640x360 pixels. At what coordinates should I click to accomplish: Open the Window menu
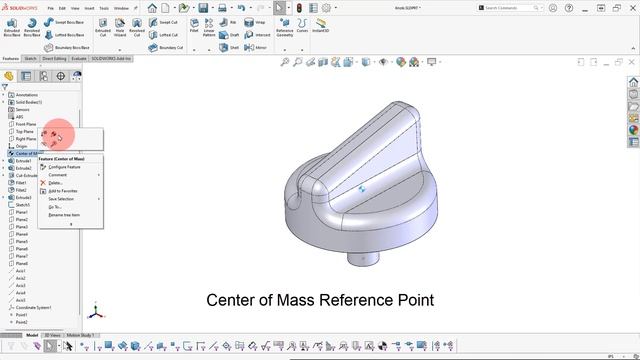pos(121,8)
